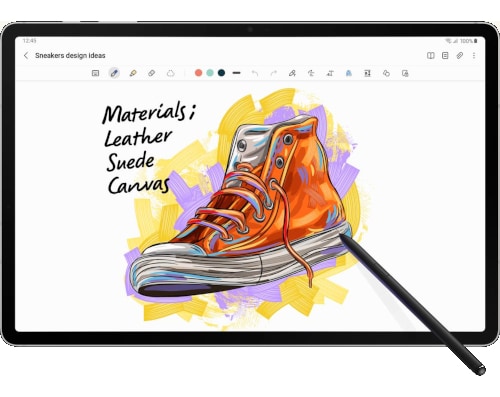Select the highlighter tool
Viewport: 500px width, 397px height.
pos(133,73)
